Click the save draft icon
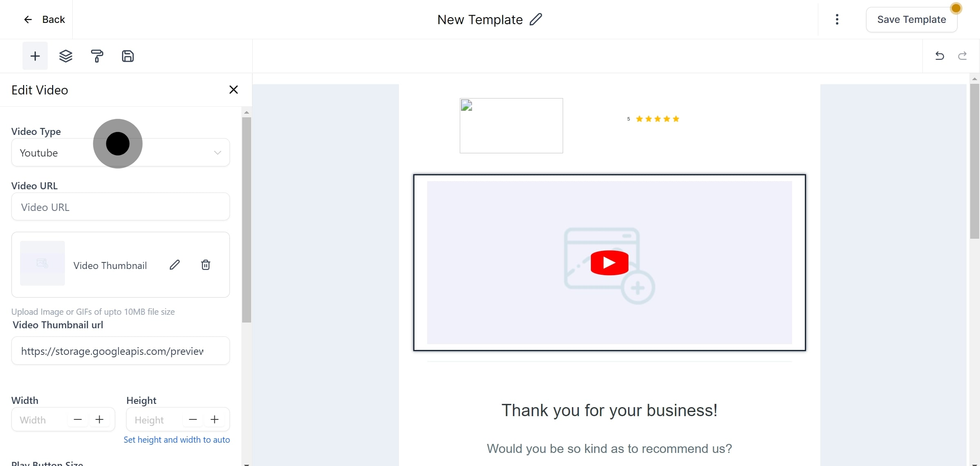Image resolution: width=980 pixels, height=466 pixels. point(128,56)
